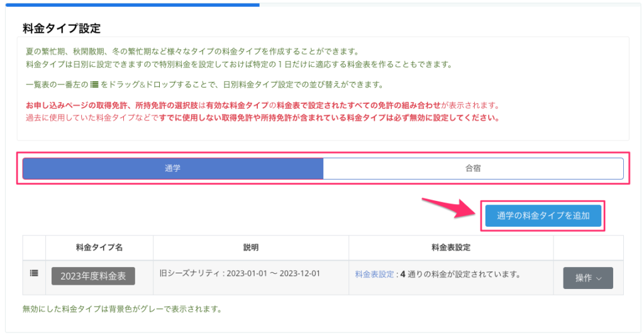Click the 料金表設定 column header
This screenshot has width=644, height=335.
[x=451, y=248]
